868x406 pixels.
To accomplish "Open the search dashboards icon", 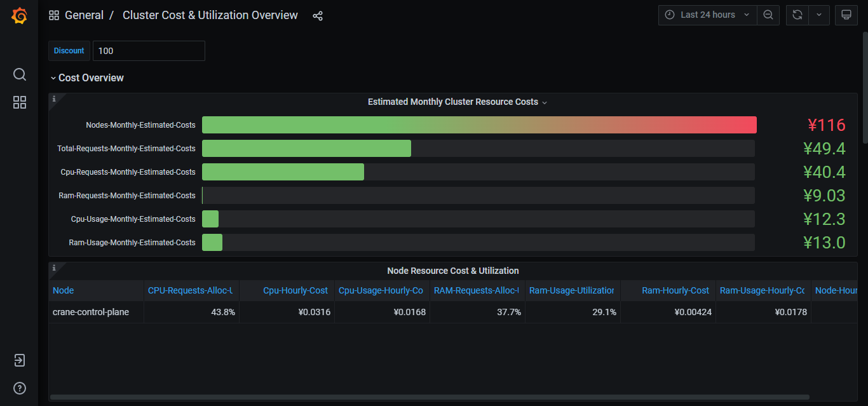I will (20, 74).
